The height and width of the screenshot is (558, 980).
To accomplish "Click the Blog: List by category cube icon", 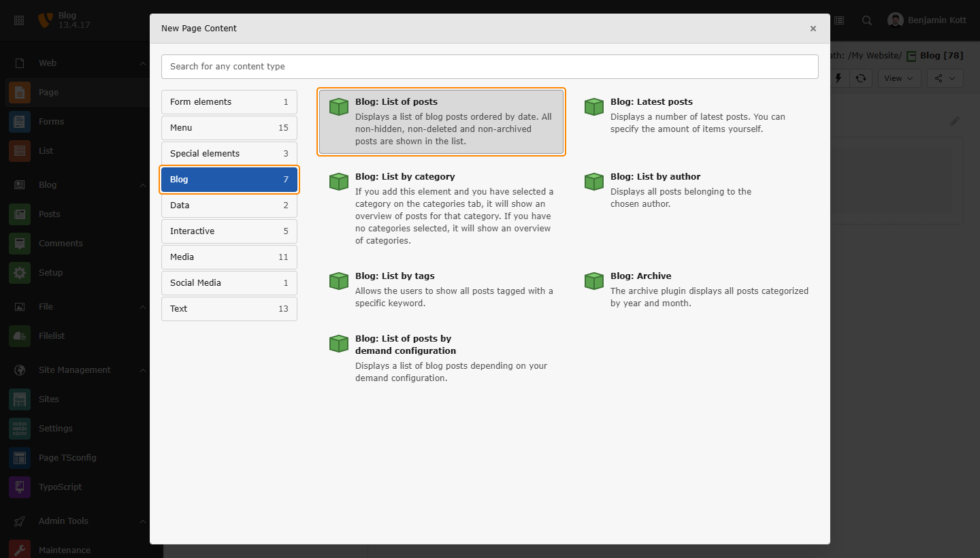I will (338, 182).
